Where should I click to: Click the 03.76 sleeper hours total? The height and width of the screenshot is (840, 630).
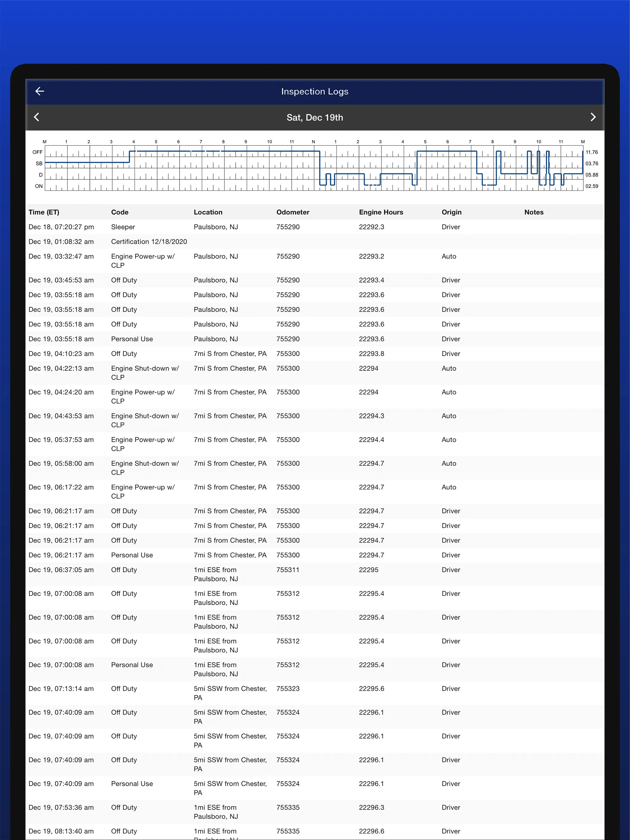[592, 164]
